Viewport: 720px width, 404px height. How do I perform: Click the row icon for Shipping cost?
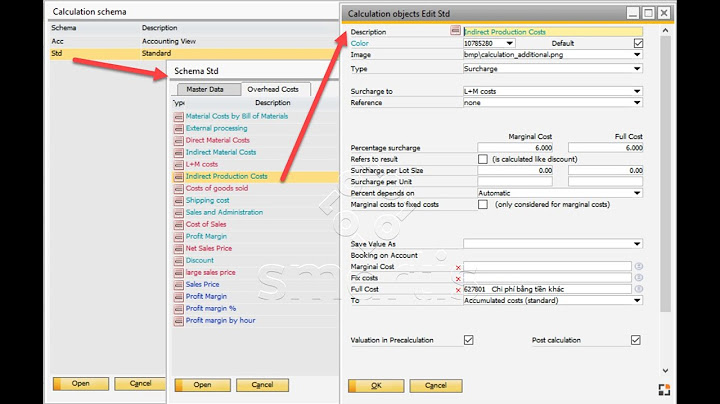pyautogui.click(x=179, y=201)
